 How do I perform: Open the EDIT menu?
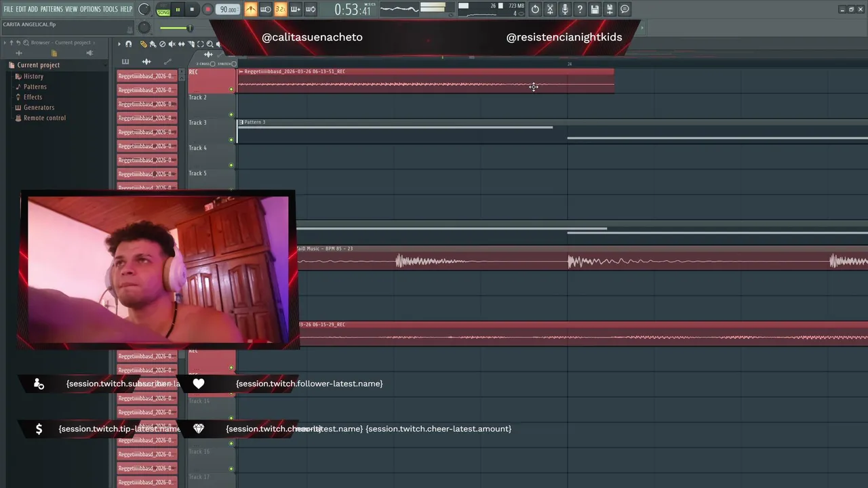[x=21, y=9]
